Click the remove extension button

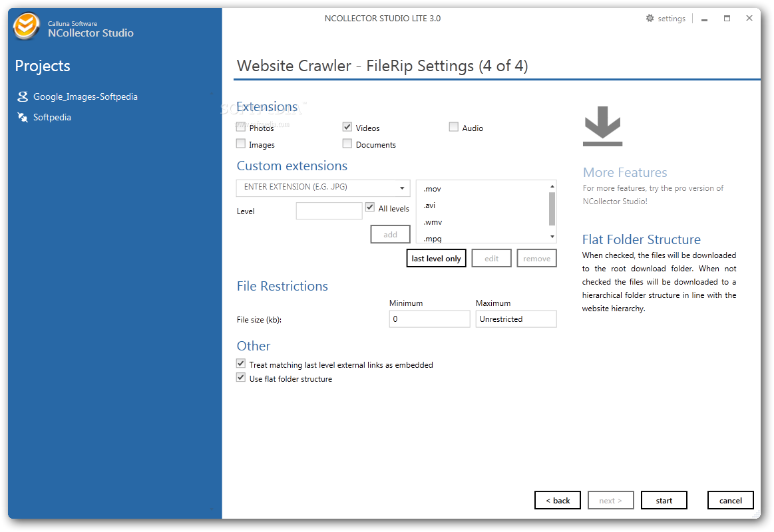[536, 259]
